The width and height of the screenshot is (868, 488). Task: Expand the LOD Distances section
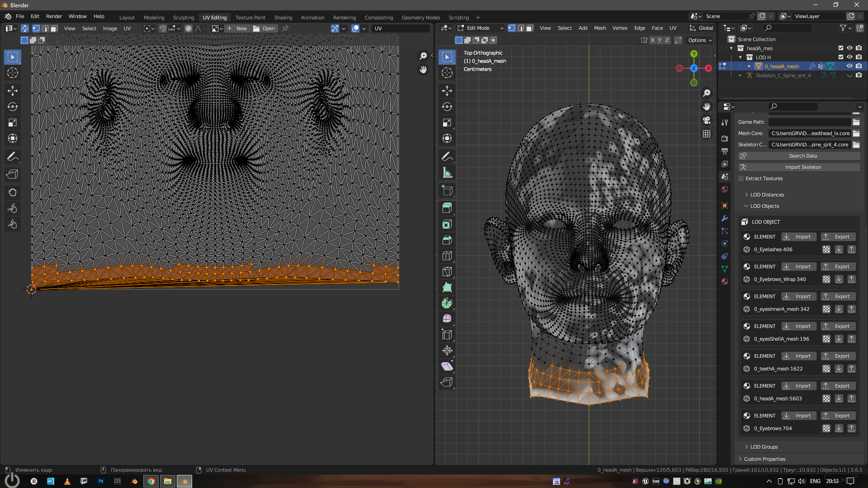pos(767,195)
